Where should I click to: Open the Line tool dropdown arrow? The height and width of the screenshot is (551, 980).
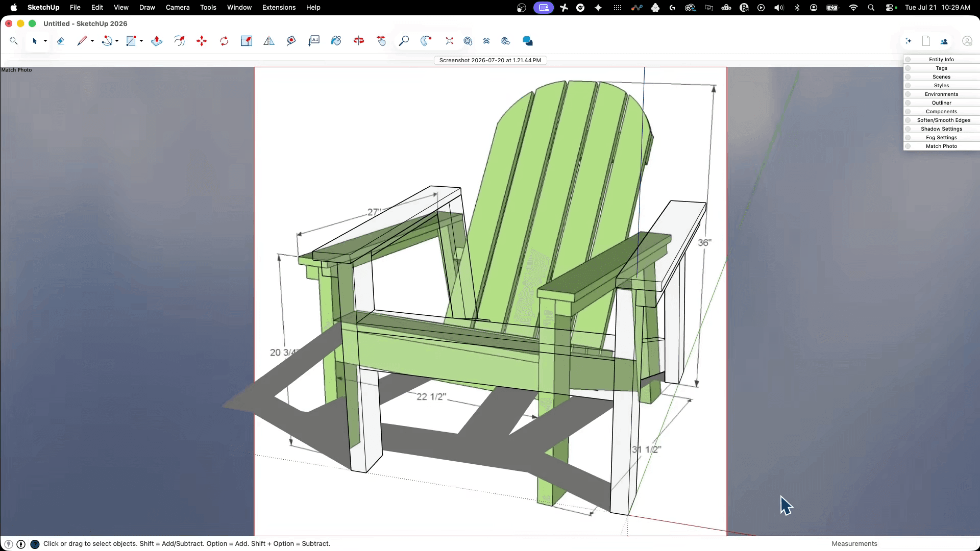click(92, 41)
